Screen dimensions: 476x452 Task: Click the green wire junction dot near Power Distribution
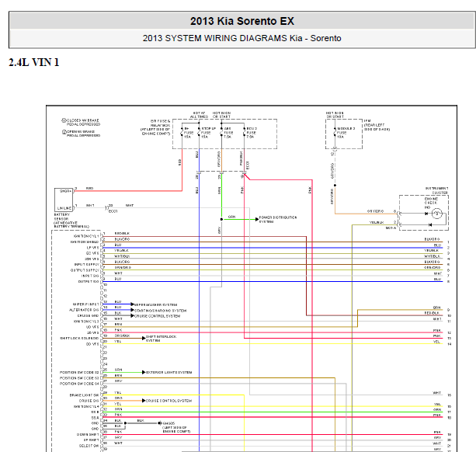[221, 219]
